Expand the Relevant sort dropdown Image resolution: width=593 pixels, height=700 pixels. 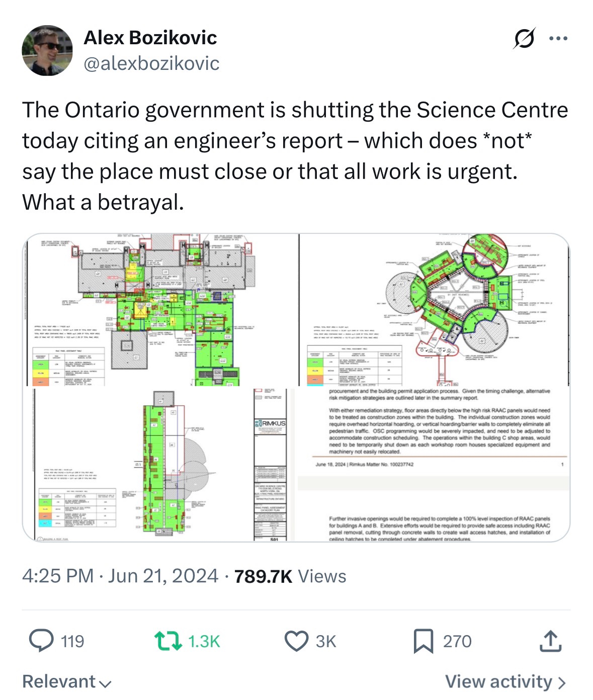[66, 681]
